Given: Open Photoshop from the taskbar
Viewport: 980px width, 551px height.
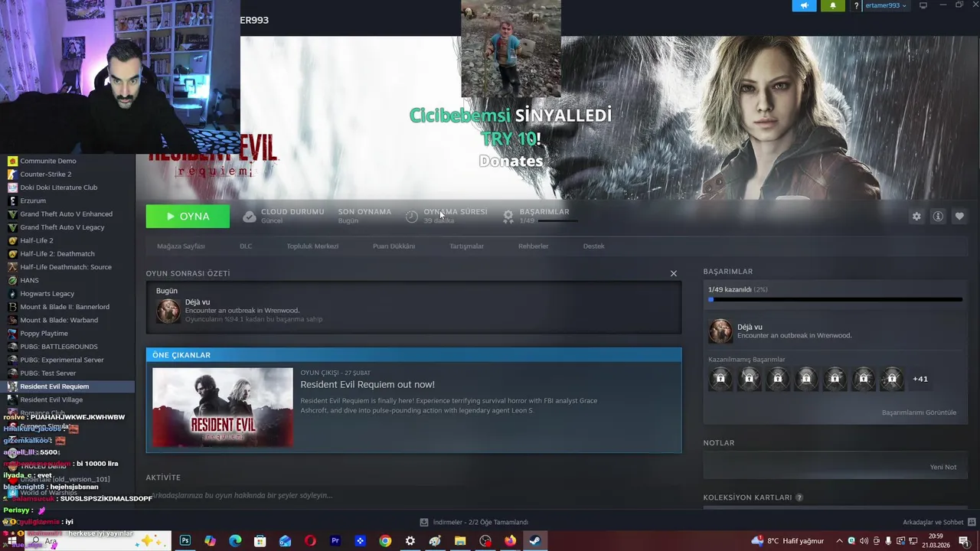Looking at the screenshot, I should pyautogui.click(x=185, y=541).
